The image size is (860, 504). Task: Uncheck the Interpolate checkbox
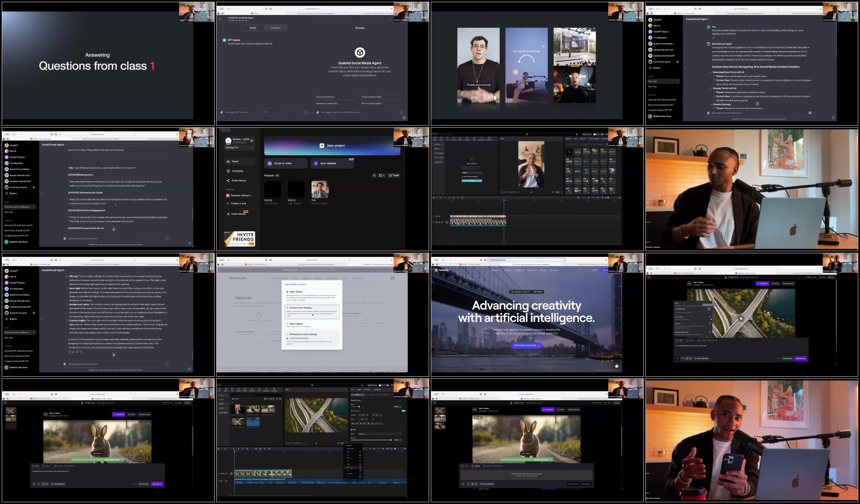[710, 317]
